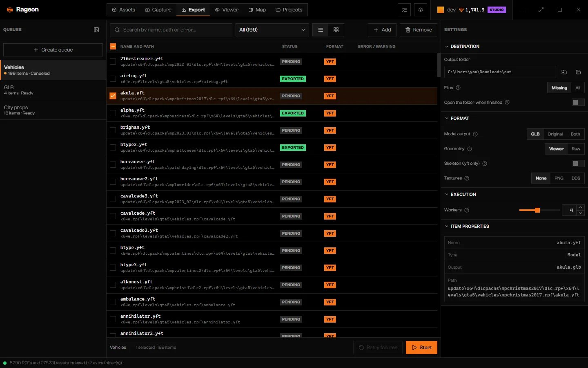
Task: Switch to the Map tab
Action: (x=257, y=10)
